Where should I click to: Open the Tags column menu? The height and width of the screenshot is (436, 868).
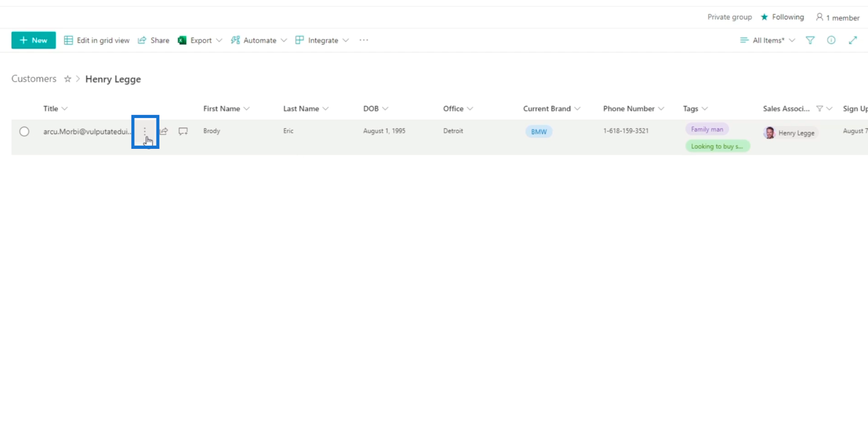pos(695,109)
